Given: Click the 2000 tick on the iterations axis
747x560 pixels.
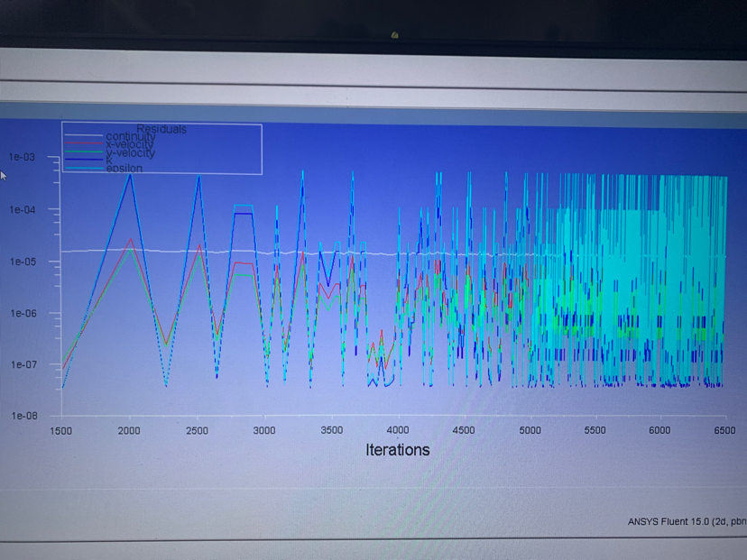Looking at the screenshot, I should (129, 431).
